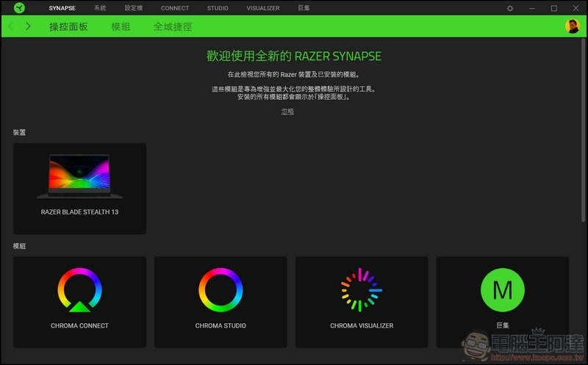Switch to the SYNAPSE top tab
The height and width of the screenshot is (365, 588).
pos(62,8)
